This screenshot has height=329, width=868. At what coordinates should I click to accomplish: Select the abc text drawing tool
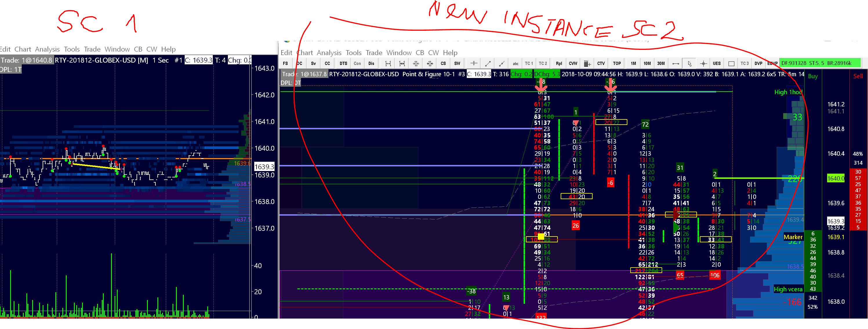coord(515,63)
